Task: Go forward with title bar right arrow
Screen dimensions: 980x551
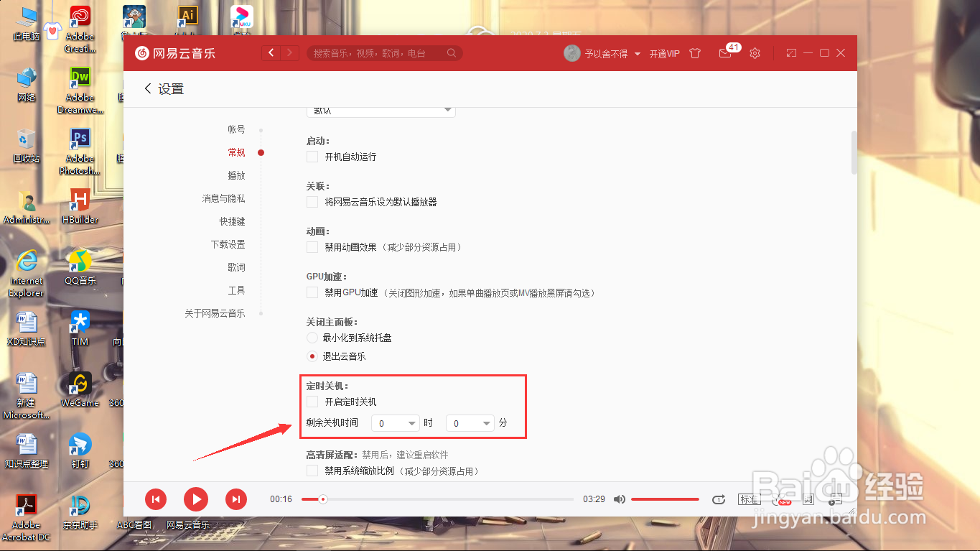Action: (290, 53)
